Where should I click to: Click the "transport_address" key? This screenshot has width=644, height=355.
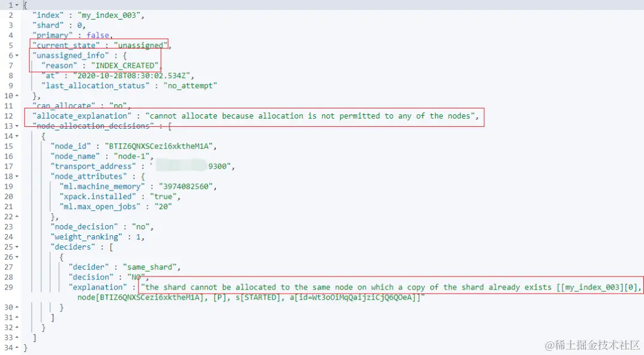(93, 166)
